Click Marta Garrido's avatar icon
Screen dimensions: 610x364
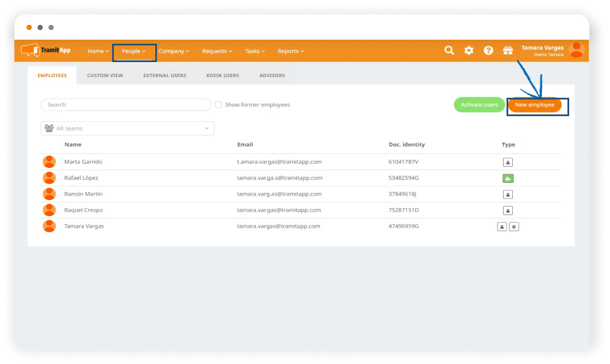click(49, 162)
